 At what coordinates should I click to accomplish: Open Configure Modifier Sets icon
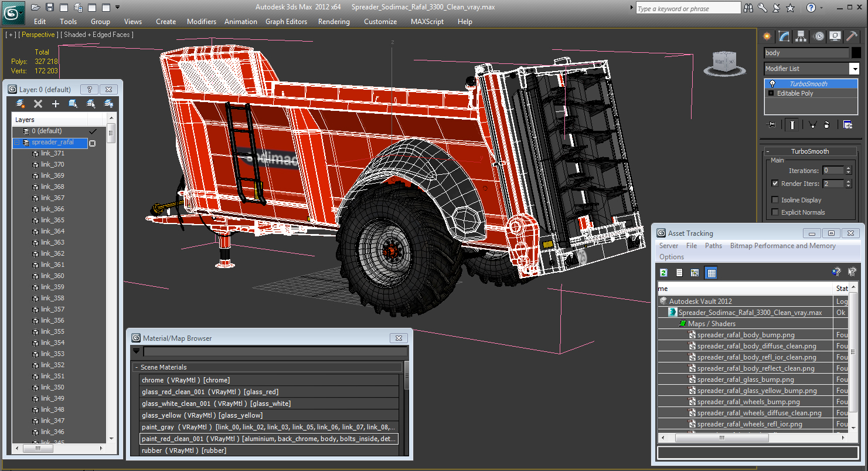tap(847, 124)
